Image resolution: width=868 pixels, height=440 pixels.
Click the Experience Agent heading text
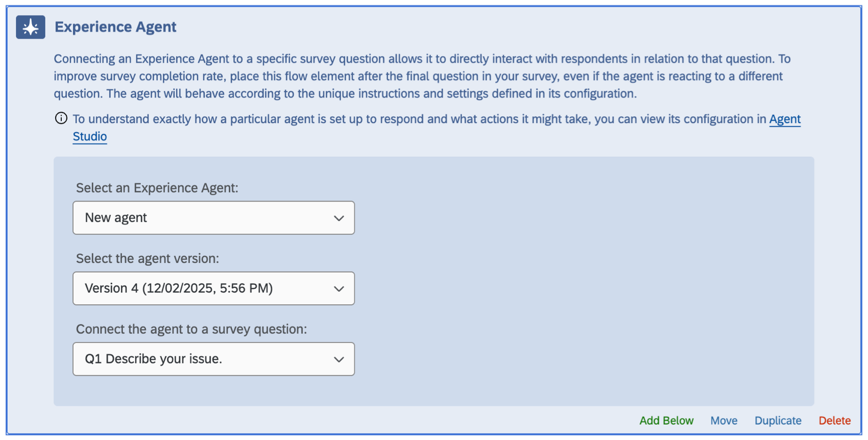coord(115,27)
